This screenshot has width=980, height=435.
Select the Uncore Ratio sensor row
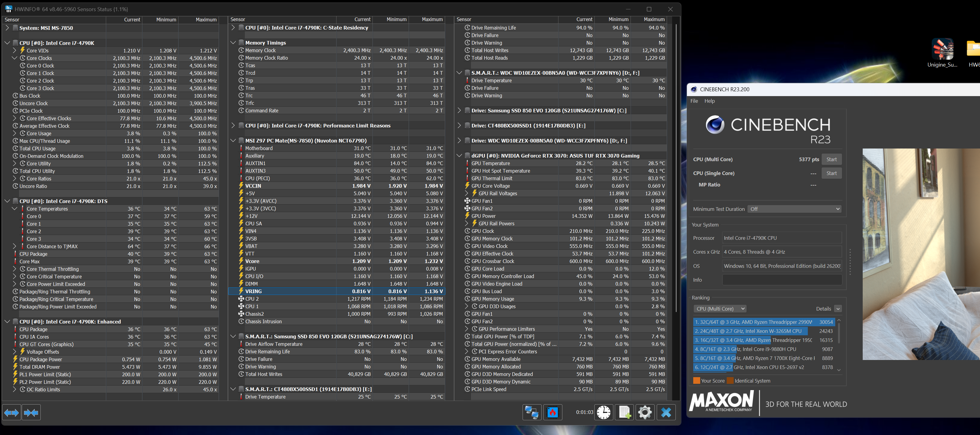pyautogui.click(x=111, y=186)
